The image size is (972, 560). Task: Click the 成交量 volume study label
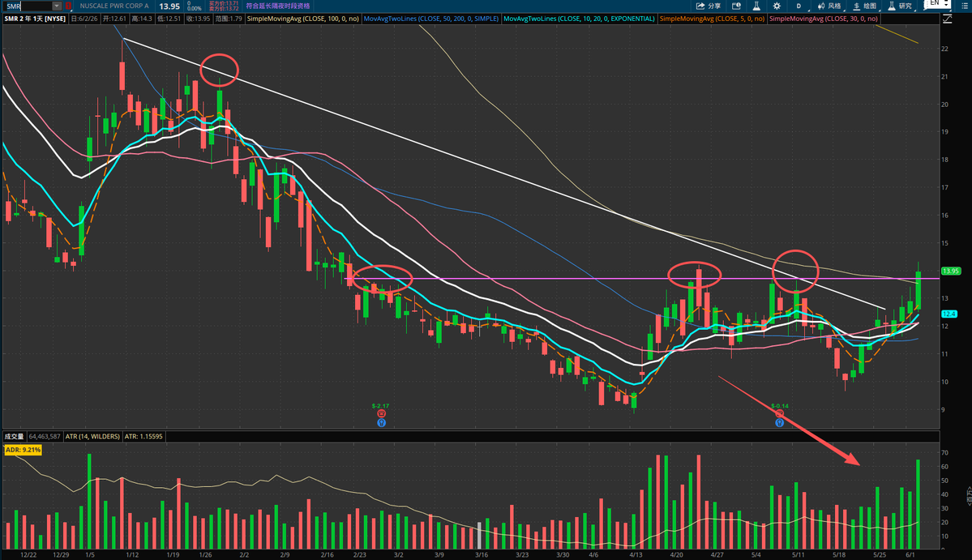coord(15,437)
